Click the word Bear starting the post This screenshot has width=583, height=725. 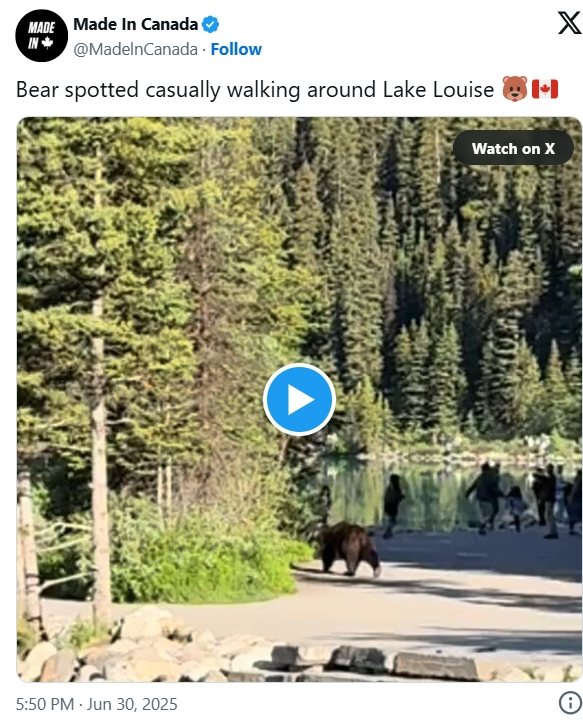38,89
